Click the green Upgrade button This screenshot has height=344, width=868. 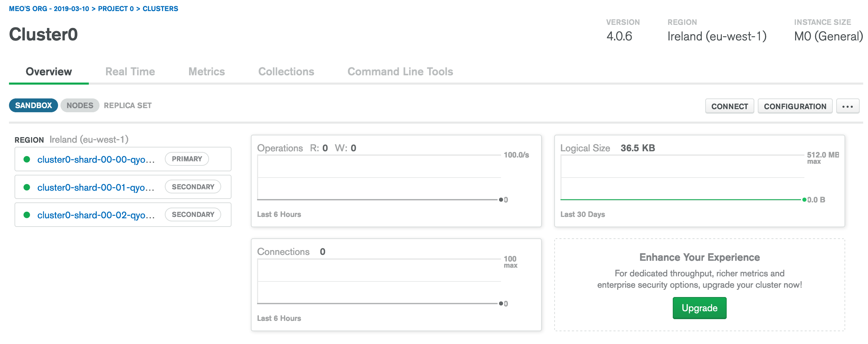699,308
